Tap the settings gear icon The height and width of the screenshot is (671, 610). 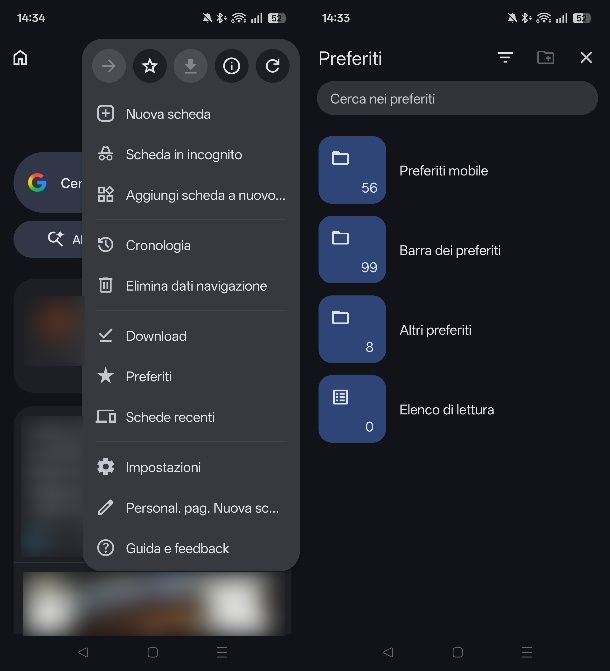[x=105, y=467]
